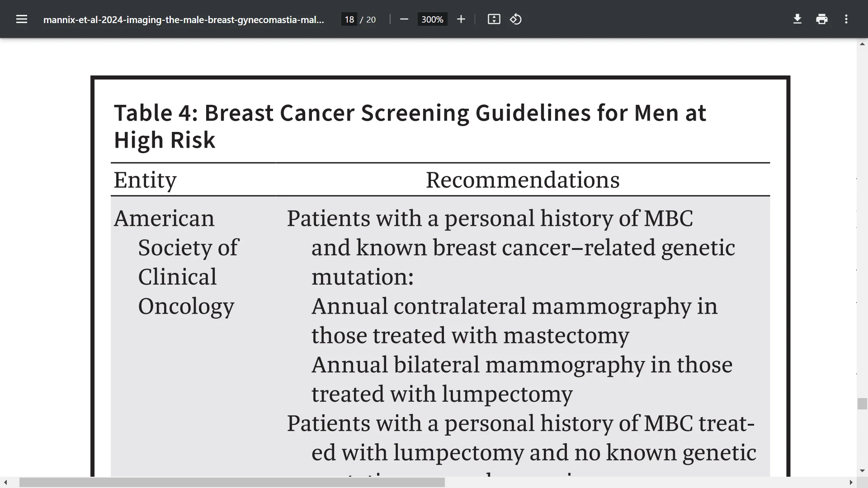The width and height of the screenshot is (868, 488).
Task: Click 'ed with lumpectomy and no known genetic'
Action: [534, 453]
